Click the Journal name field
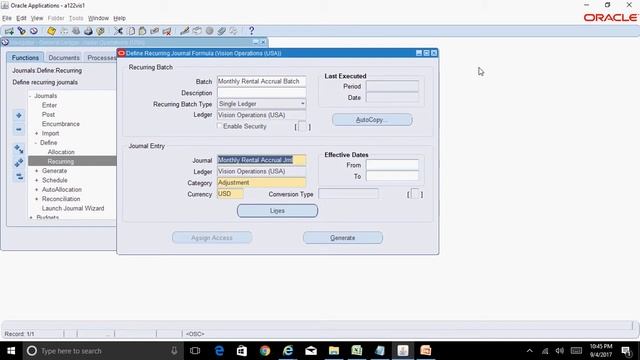 261,160
